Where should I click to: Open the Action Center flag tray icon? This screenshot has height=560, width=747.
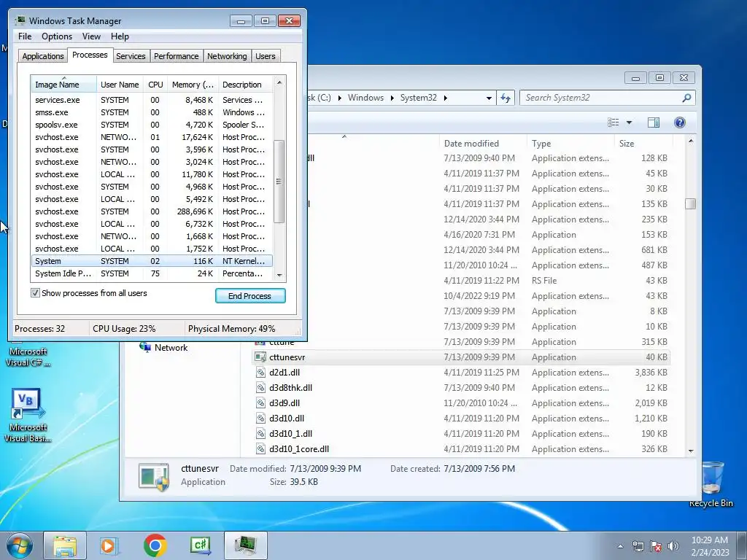656,546
